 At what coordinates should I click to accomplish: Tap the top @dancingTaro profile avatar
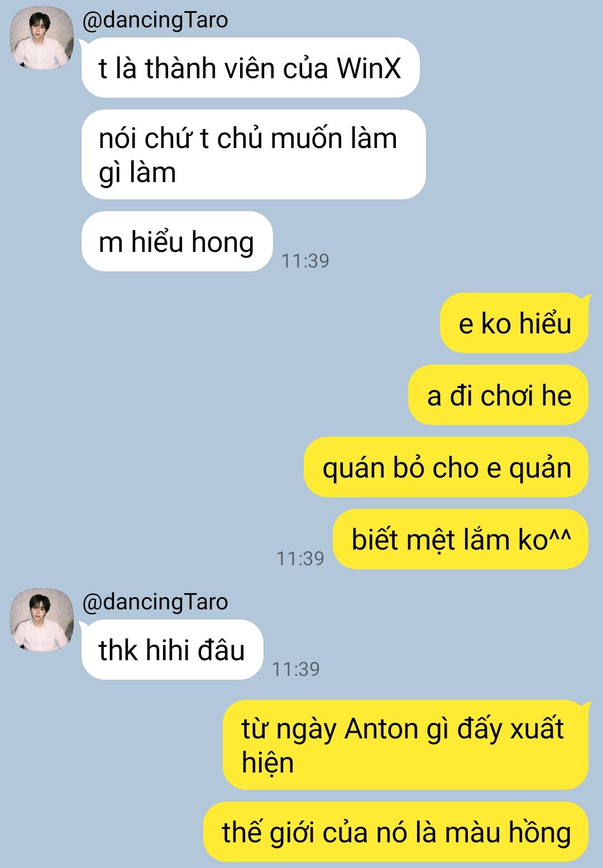[x=42, y=39]
